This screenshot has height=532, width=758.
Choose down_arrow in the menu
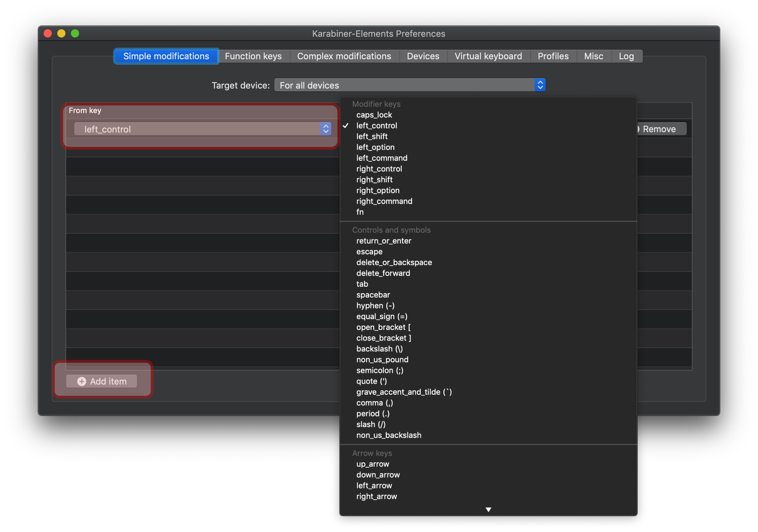[488, 475]
